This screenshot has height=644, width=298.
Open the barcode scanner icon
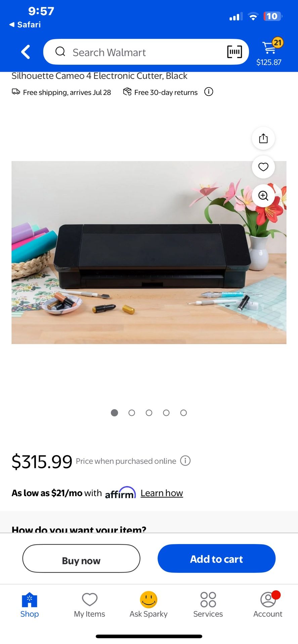tap(235, 52)
